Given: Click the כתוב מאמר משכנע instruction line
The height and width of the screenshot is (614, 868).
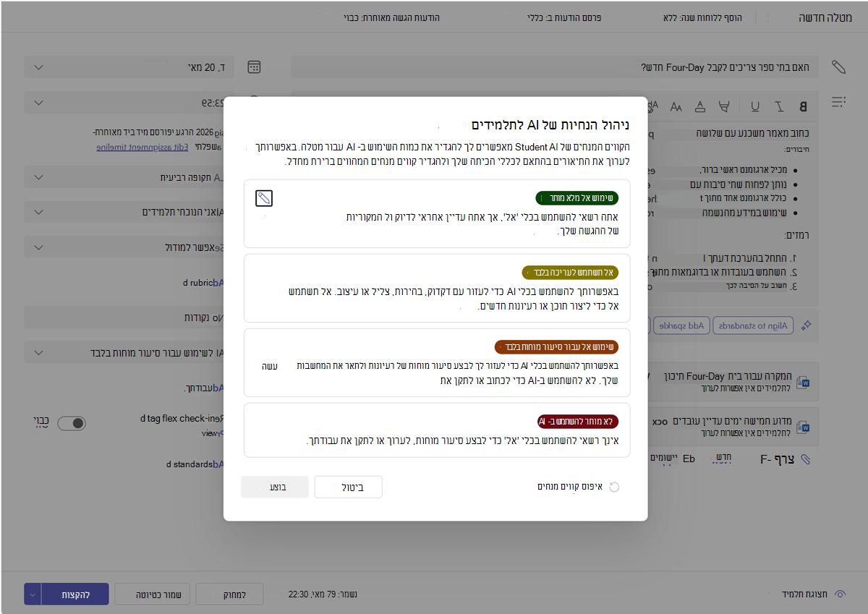Looking at the screenshot, I should (754, 133).
